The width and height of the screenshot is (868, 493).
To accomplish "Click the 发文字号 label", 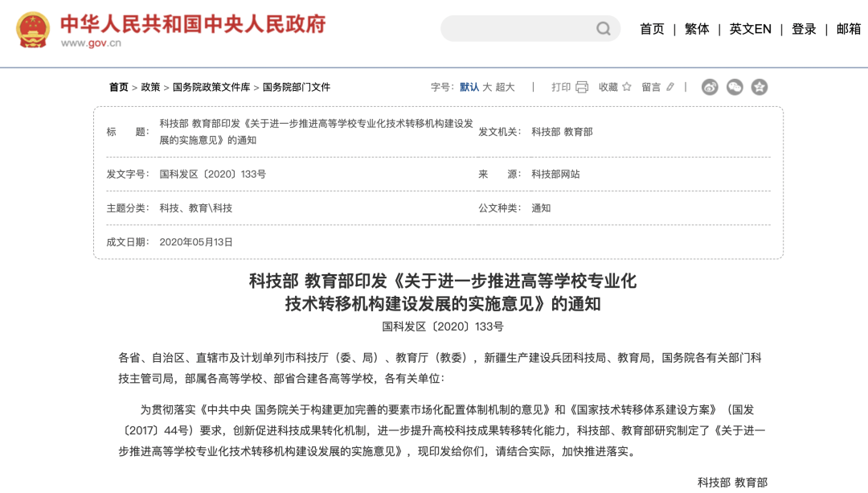I will tap(128, 174).
